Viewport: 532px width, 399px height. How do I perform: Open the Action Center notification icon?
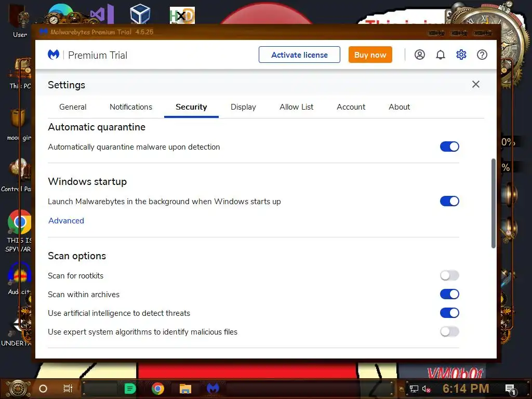(510, 389)
